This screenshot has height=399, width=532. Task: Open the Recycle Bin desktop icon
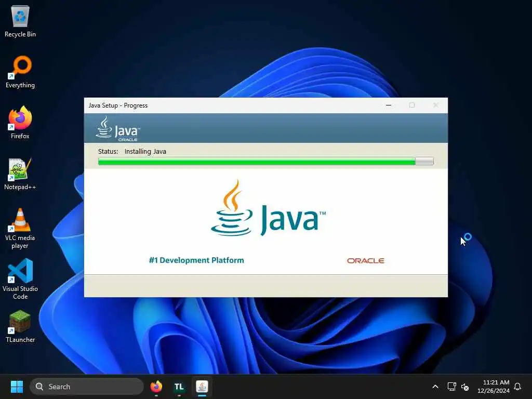point(20,21)
